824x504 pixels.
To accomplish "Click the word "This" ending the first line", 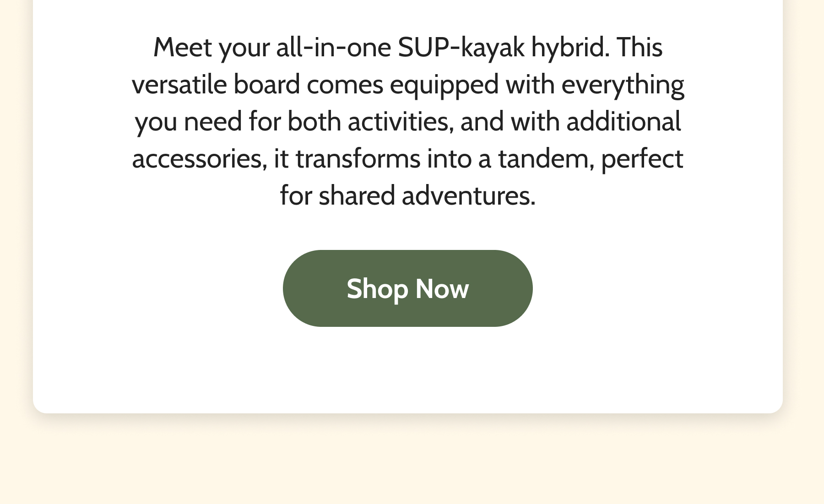I will [639, 47].
